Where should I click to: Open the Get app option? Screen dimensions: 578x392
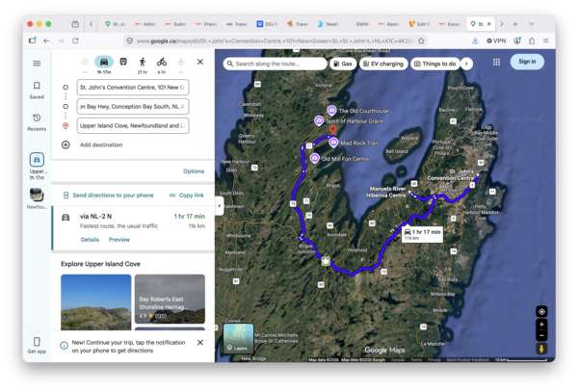(x=37, y=345)
